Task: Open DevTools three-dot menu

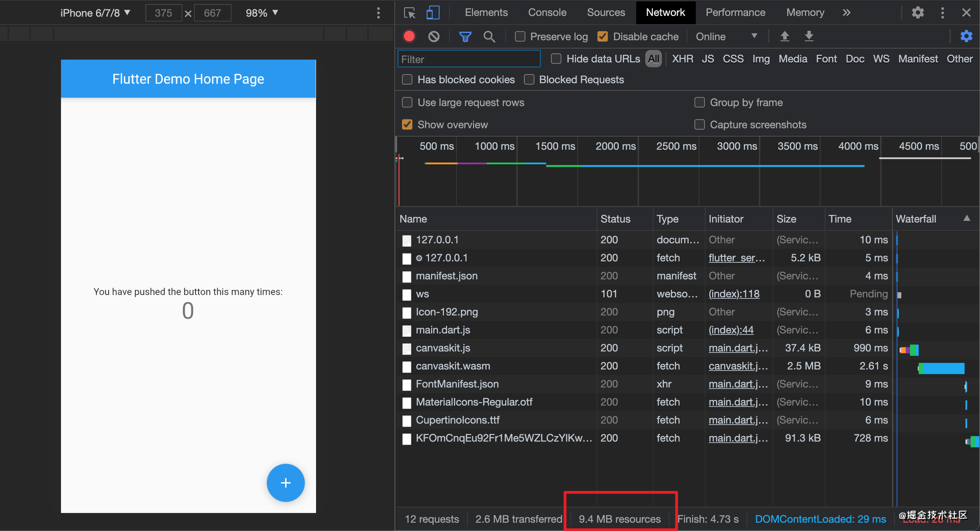Action: pyautogui.click(x=942, y=12)
